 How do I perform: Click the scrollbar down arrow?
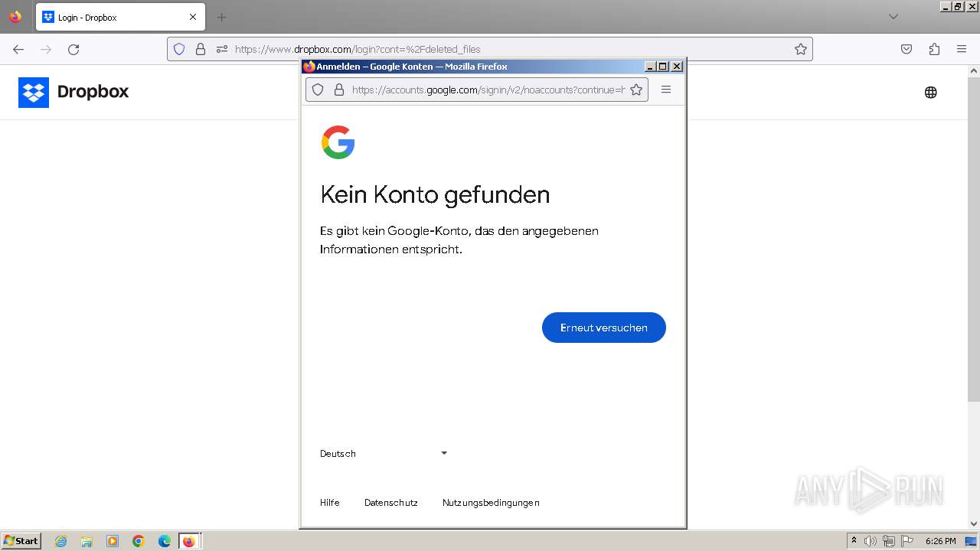point(974,524)
